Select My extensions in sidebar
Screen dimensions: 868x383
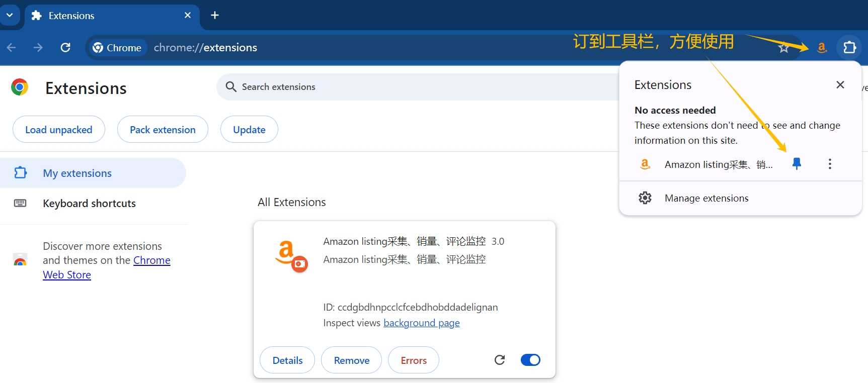tap(93, 173)
